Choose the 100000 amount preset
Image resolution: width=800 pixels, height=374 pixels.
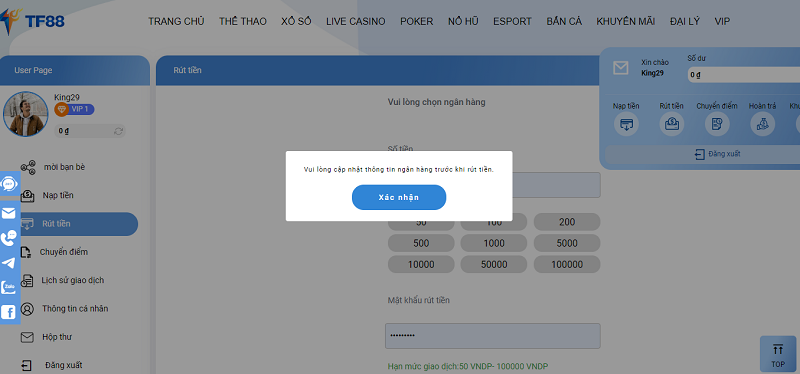tap(567, 264)
